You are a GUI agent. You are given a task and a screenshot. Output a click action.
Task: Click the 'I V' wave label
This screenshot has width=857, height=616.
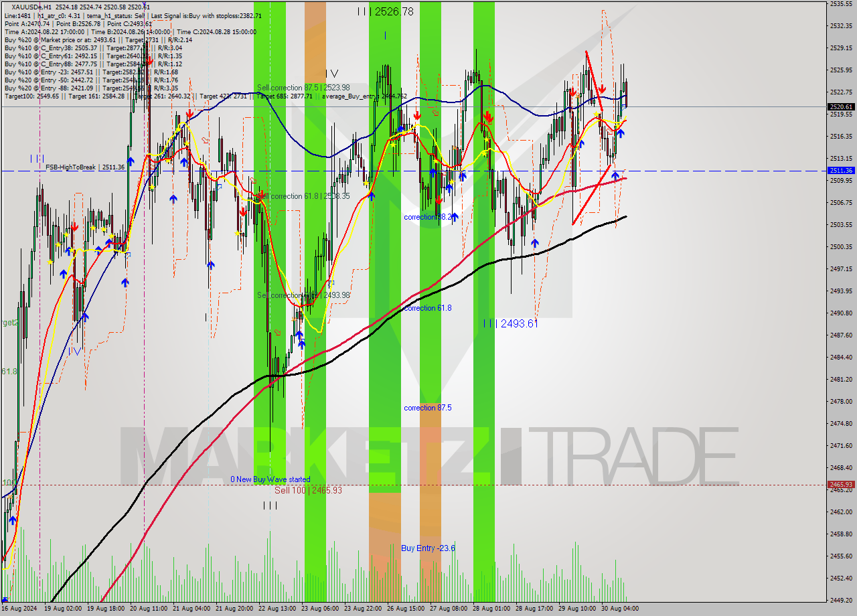[x=331, y=74]
